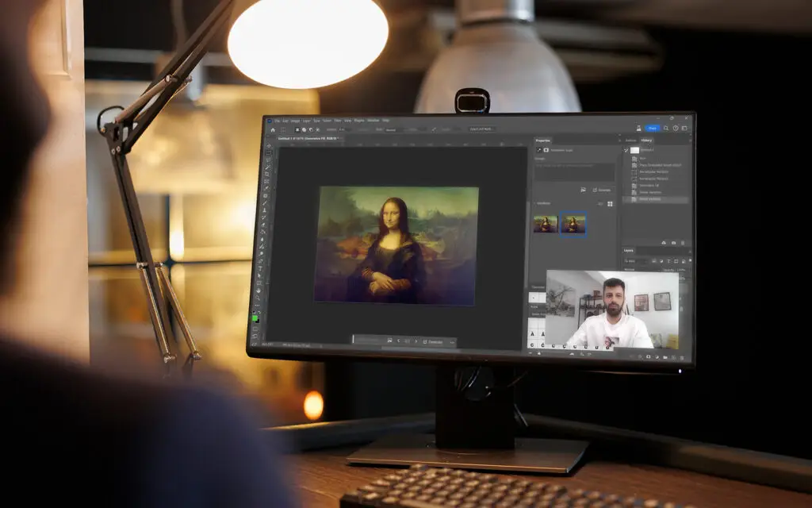Click the create new layer icon
Image resolution: width=812 pixels, height=508 pixels.
point(673,357)
